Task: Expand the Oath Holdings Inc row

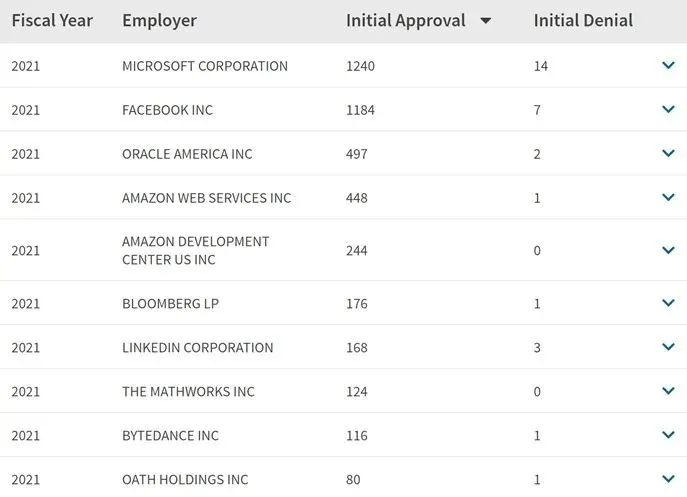Action: [x=669, y=479]
